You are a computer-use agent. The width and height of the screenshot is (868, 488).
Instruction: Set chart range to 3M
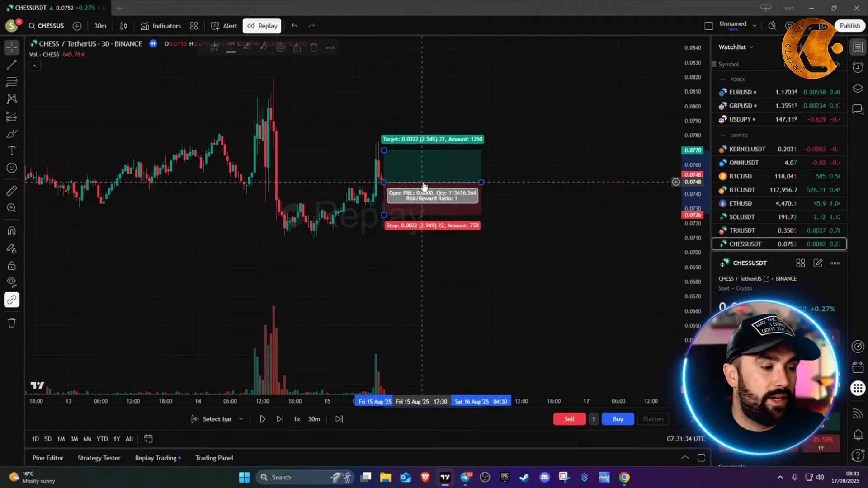(74, 439)
